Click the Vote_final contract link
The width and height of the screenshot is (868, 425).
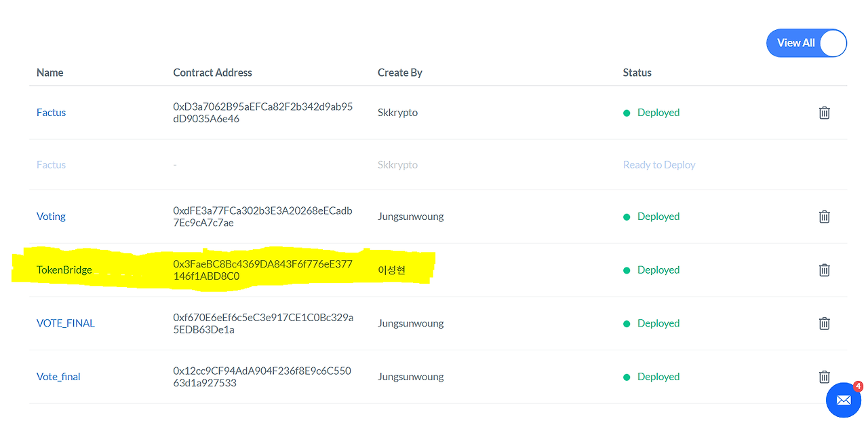58,376
